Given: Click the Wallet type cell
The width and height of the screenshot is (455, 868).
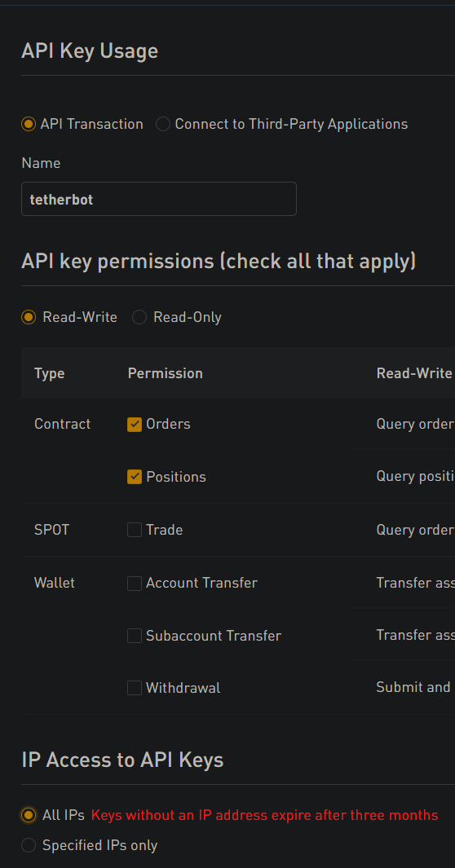Looking at the screenshot, I should [55, 583].
